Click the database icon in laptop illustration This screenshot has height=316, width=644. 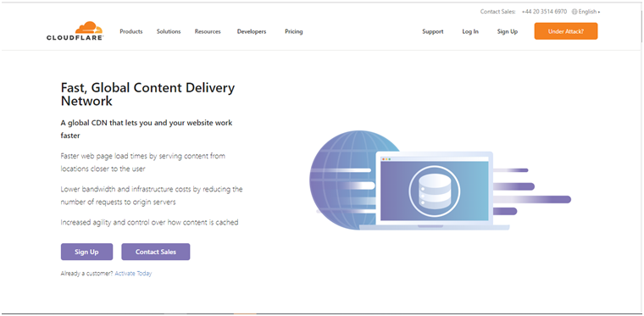click(x=434, y=191)
